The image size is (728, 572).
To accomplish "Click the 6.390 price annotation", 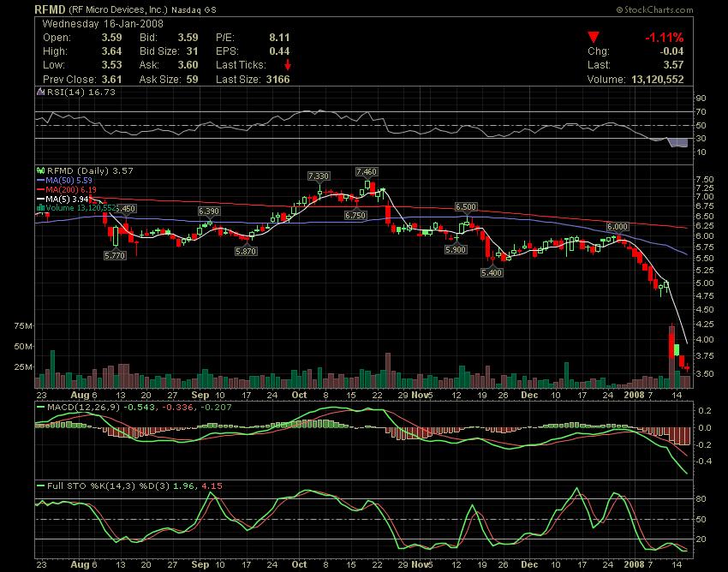I will pyautogui.click(x=209, y=212).
